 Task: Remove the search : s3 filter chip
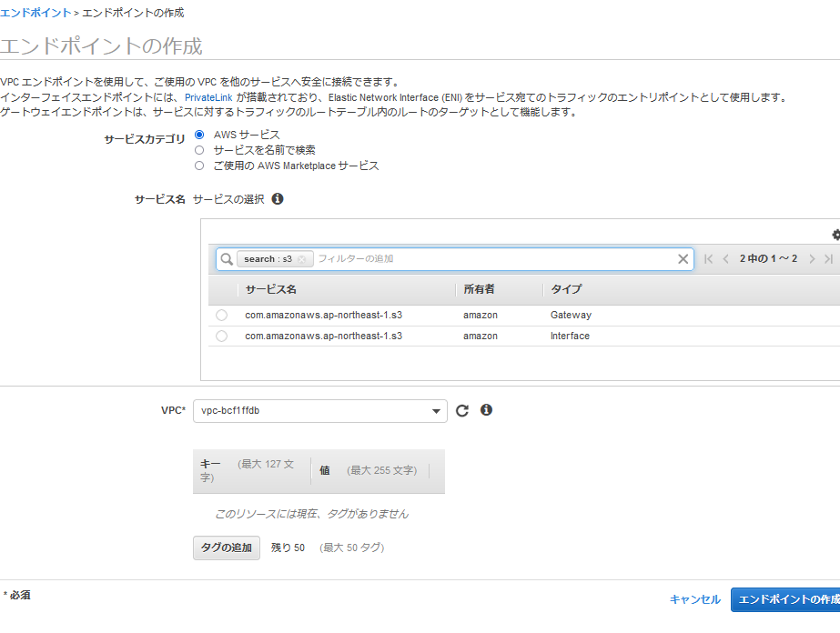pyautogui.click(x=301, y=259)
